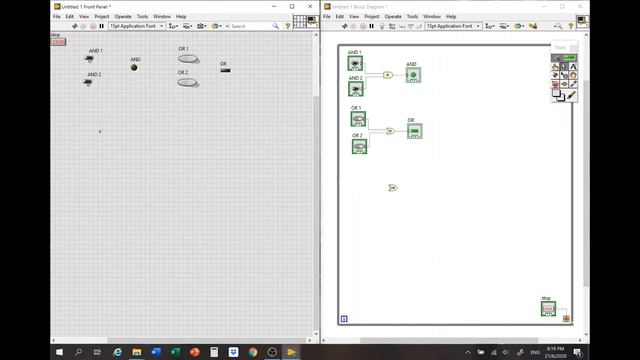The height and width of the screenshot is (360, 640).
Task: Pause execution in the Front Panel toolbar
Action: click(102, 26)
